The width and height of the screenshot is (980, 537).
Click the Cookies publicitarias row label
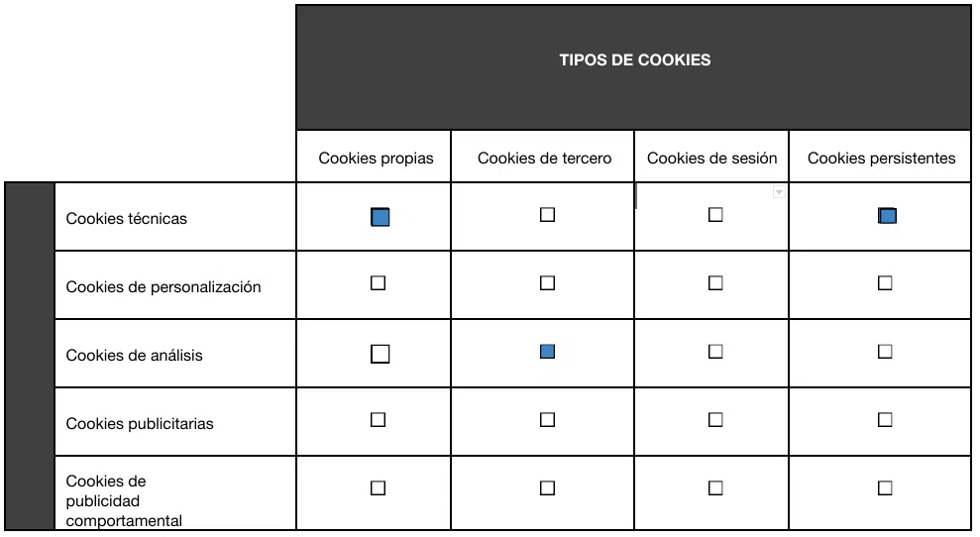click(x=140, y=424)
